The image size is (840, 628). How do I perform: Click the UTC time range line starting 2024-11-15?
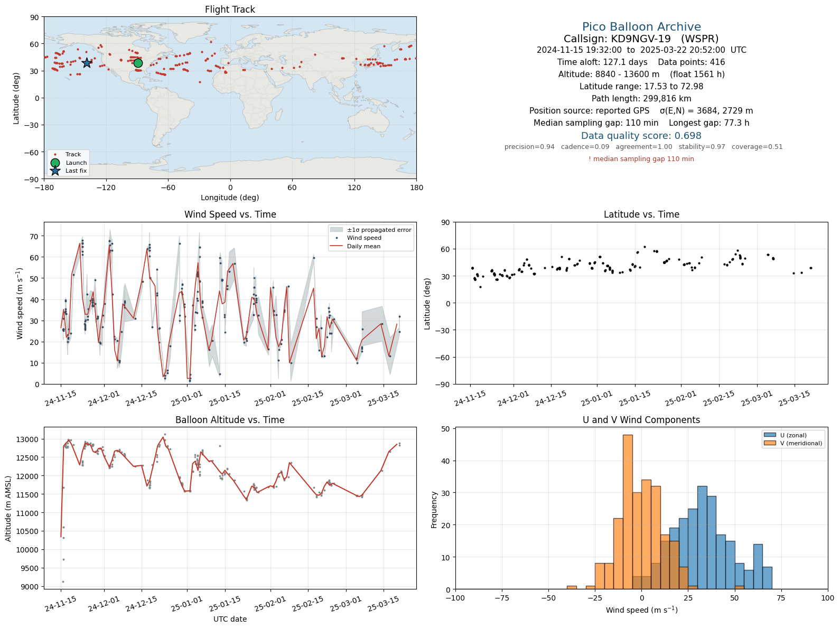pos(641,50)
